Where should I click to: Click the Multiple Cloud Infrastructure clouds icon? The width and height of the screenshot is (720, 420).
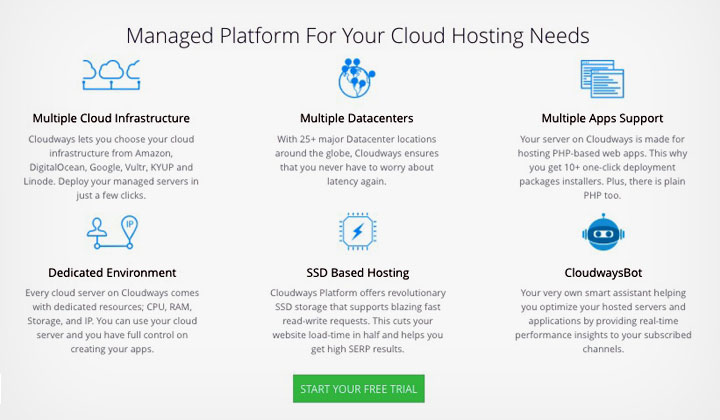point(111,75)
